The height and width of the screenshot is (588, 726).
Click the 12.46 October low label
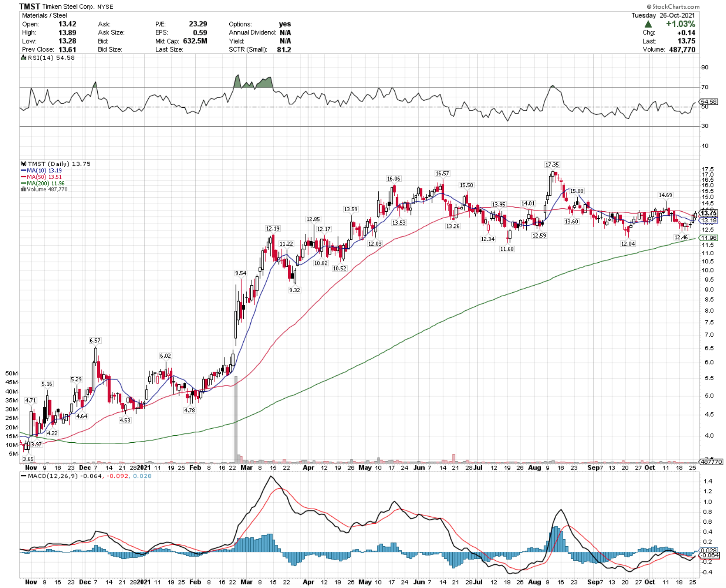(x=681, y=238)
